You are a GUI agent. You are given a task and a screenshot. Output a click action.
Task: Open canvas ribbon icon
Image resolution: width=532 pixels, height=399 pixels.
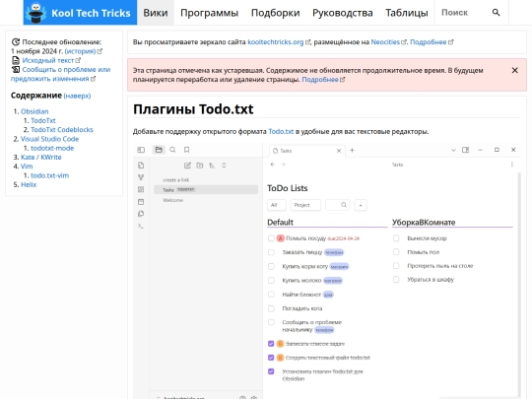141,189
